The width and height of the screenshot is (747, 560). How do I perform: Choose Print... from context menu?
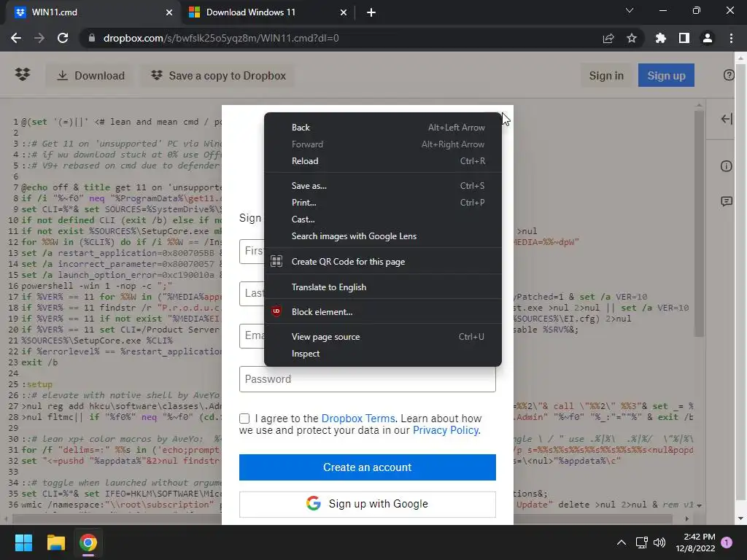382,203
